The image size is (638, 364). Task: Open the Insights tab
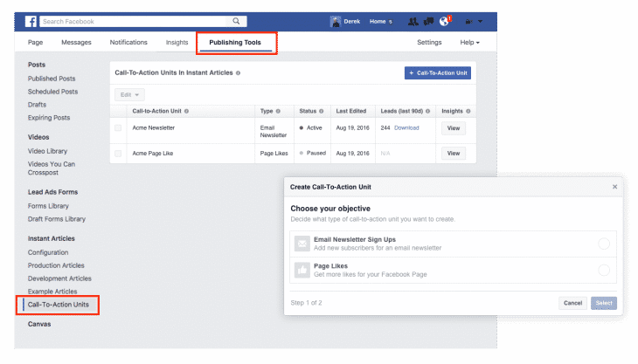177,42
